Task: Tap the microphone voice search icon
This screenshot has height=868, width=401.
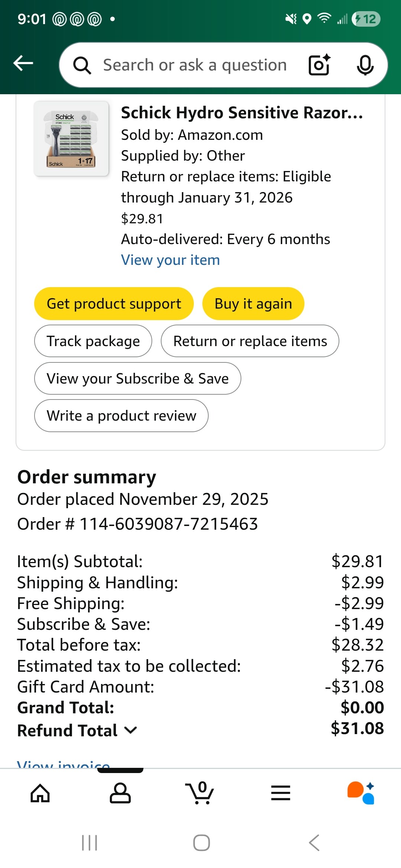Action: [x=365, y=65]
